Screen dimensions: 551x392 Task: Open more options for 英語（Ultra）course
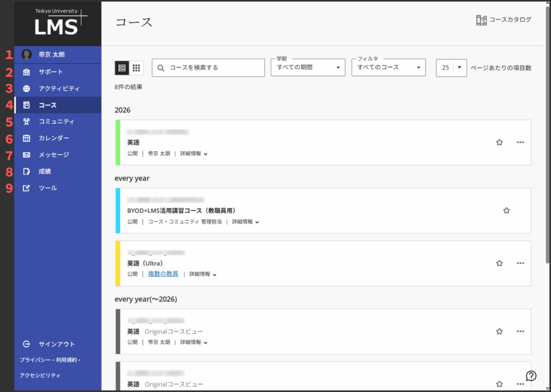tap(520, 263)
